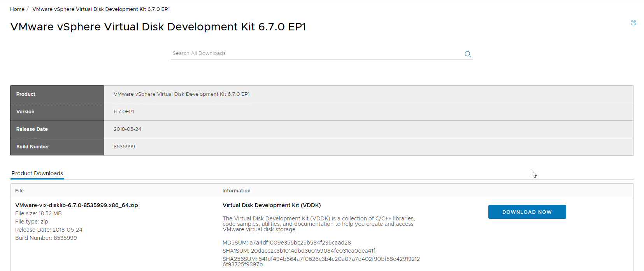644x271 pixels.
Task: Select the File type zip line
Action: [x=32, y=222]
